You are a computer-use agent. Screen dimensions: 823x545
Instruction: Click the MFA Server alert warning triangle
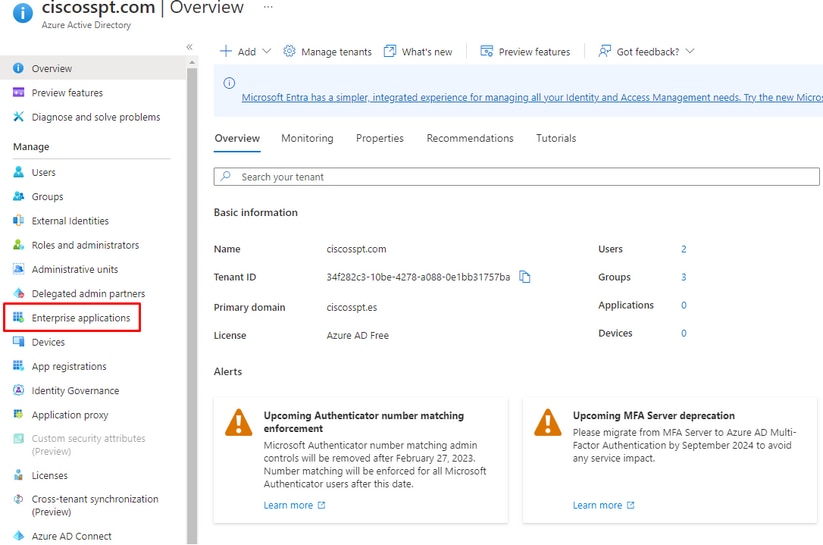548,422
